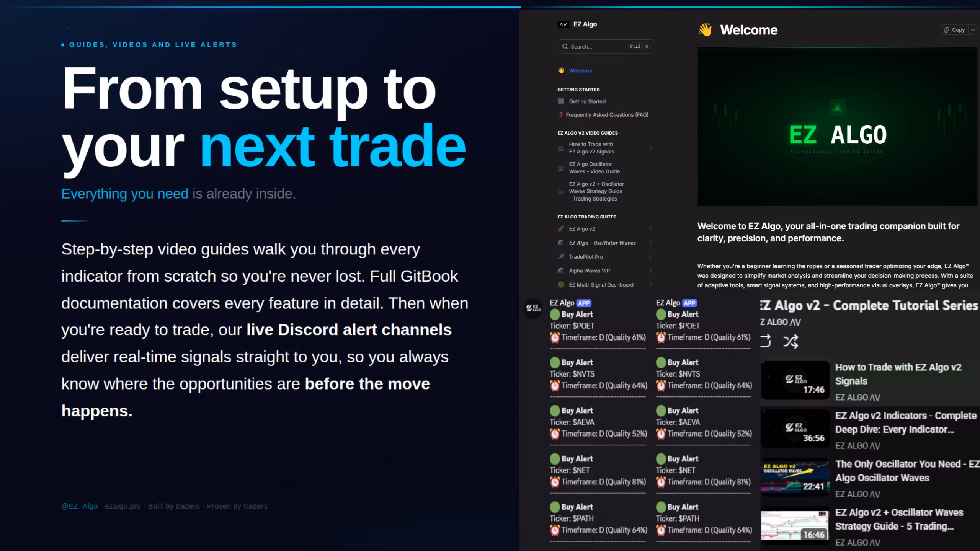Expand EZ Algo - Oscillator Waves chevron
980x551 pixels.
[x=650, y=243]
